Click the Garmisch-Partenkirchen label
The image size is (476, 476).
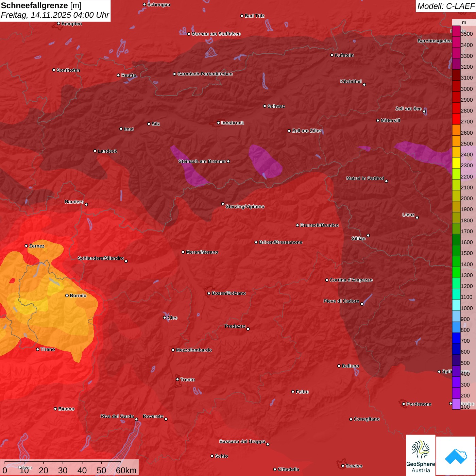(205, 74)
